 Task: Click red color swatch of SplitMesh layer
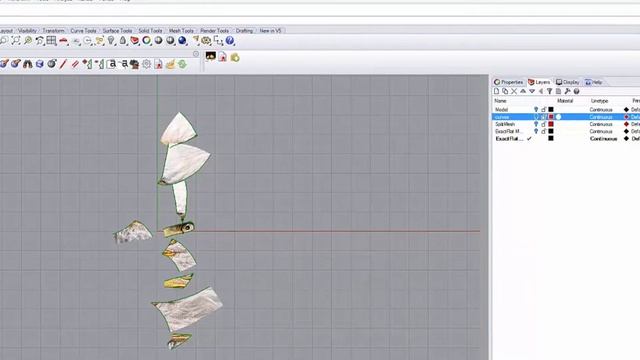551,124
